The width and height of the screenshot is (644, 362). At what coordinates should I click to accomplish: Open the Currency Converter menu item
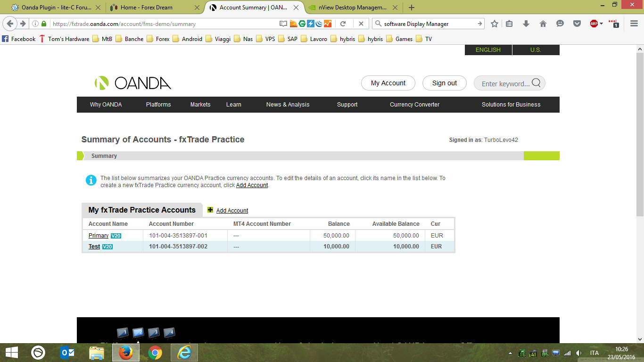click(x=414, y=105)
